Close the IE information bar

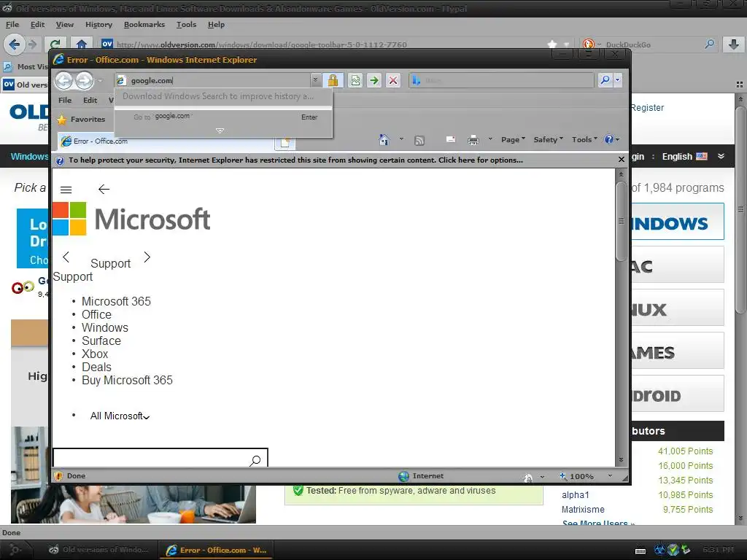(x=622, y=160)
